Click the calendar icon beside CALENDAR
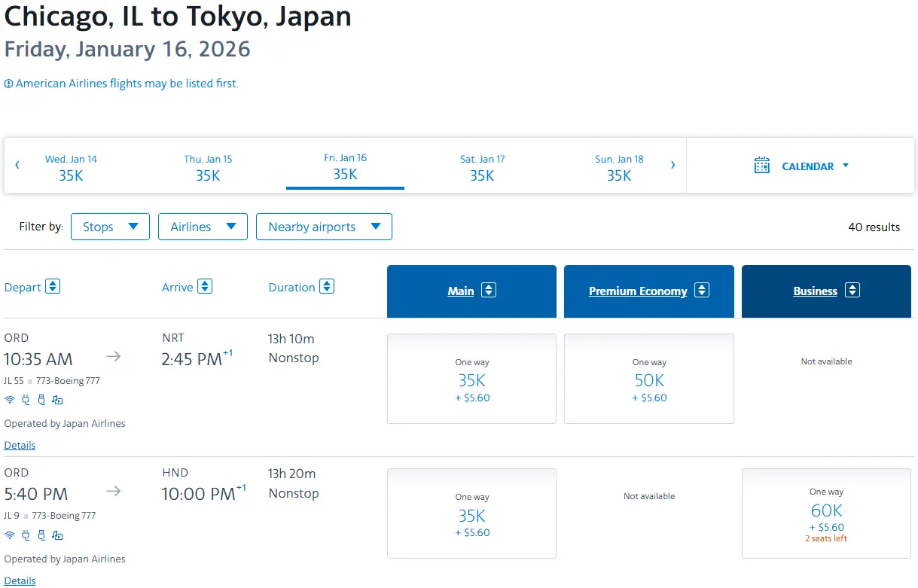 point(762,166)
